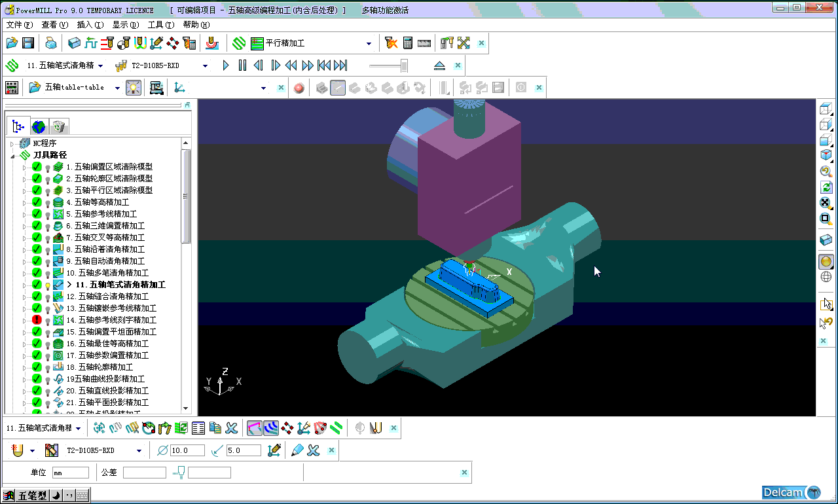Select the shaded view sphere icon

tap(826, 261)
